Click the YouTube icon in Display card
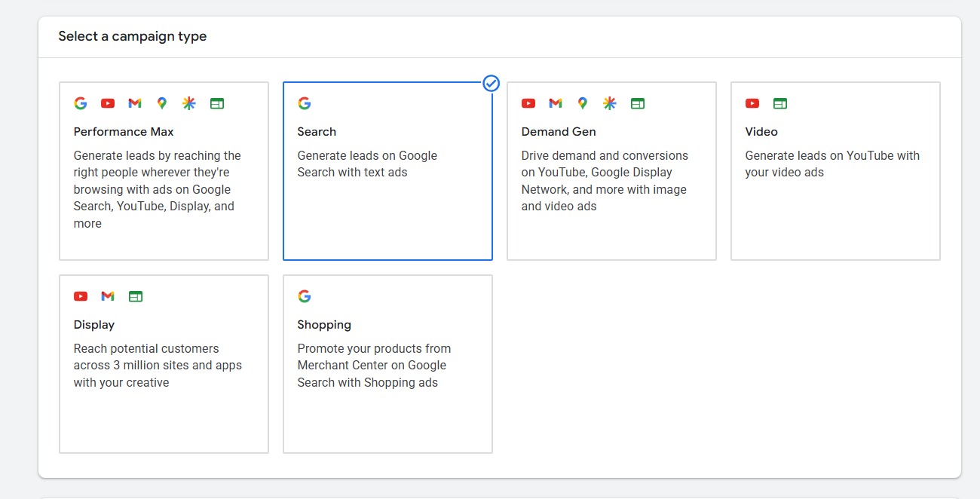980x499 pixels. tap(81, 296)
